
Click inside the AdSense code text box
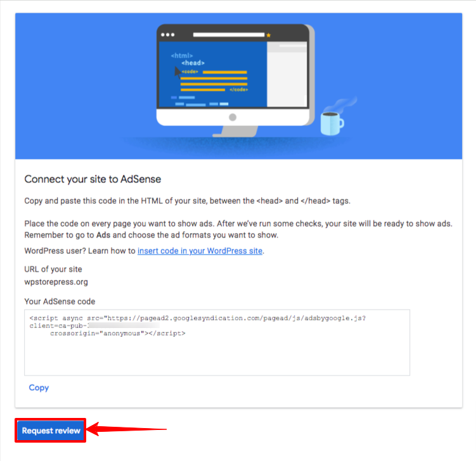[x=217, y=343]
